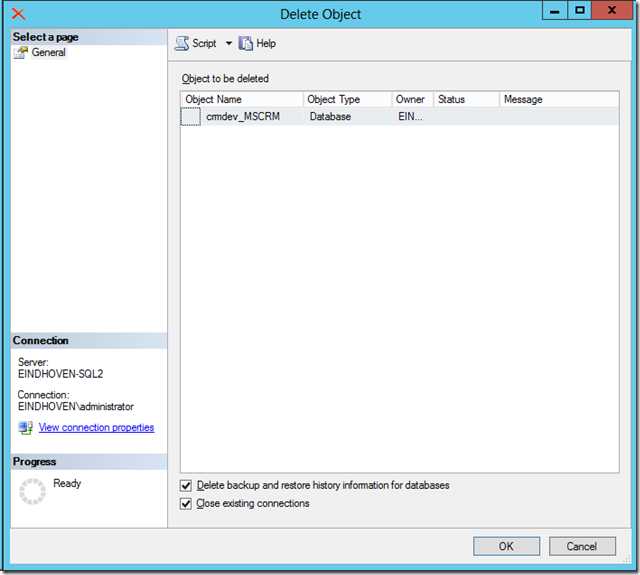Click the Script toolbar icon
The height and width of the screenshot is (575, 640).
click(x=182, y=43)
